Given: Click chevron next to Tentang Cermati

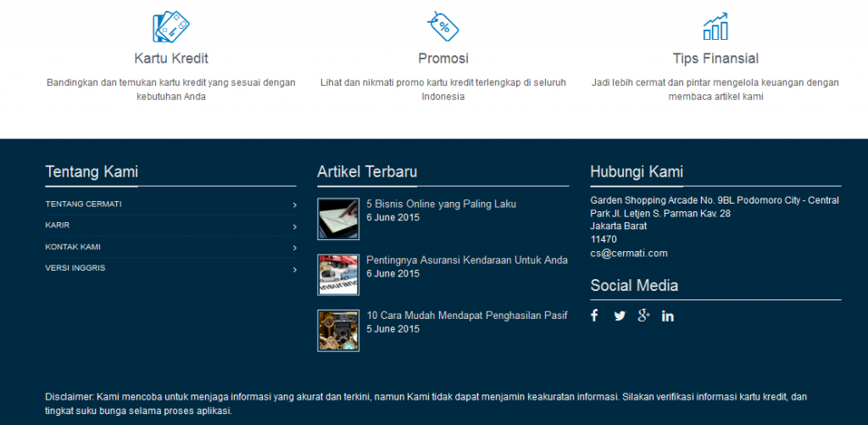Looking at the screenshot, I should [294, 205].
